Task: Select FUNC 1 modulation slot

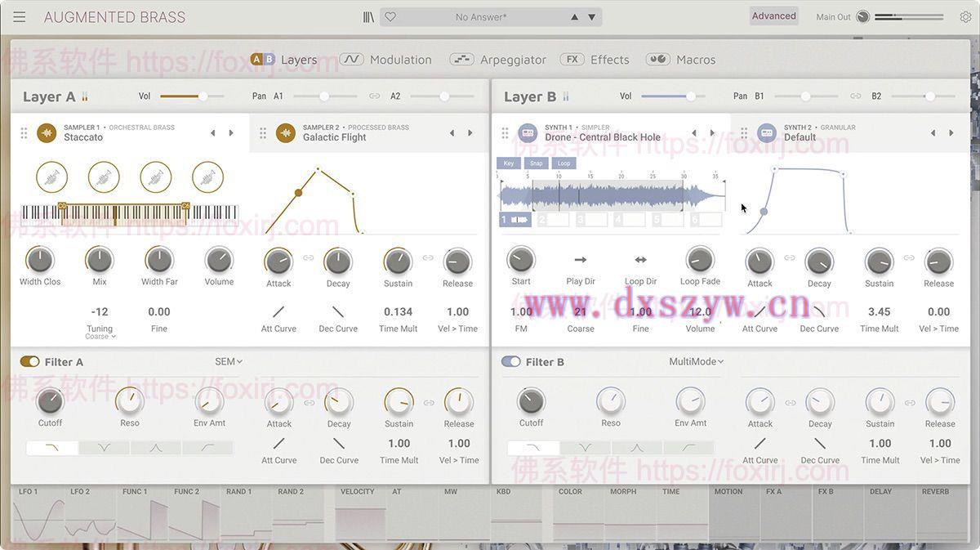Action: click(x=142, y=514)
